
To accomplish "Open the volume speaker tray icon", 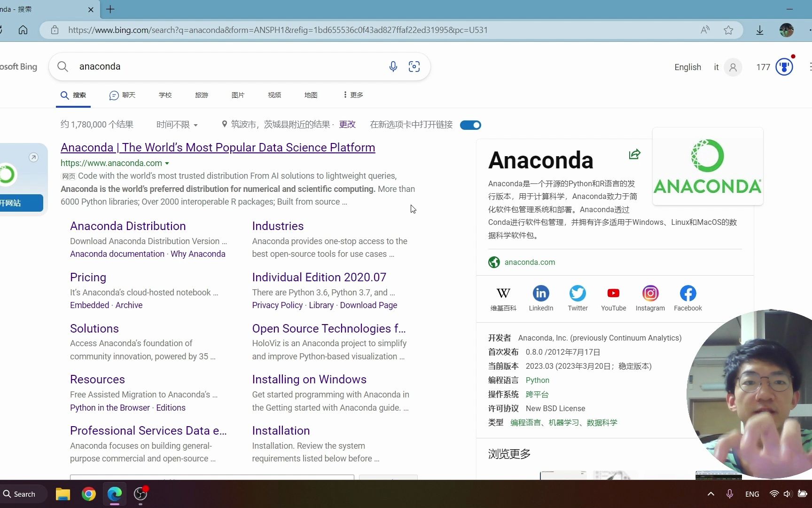I will 788,494.
